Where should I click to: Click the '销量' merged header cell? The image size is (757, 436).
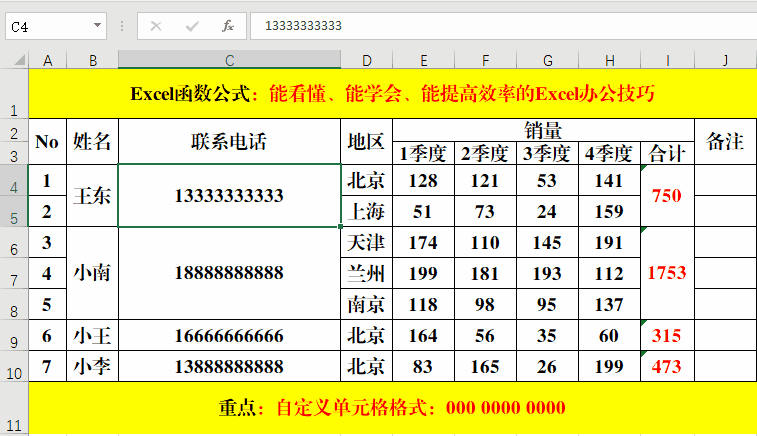544,130
